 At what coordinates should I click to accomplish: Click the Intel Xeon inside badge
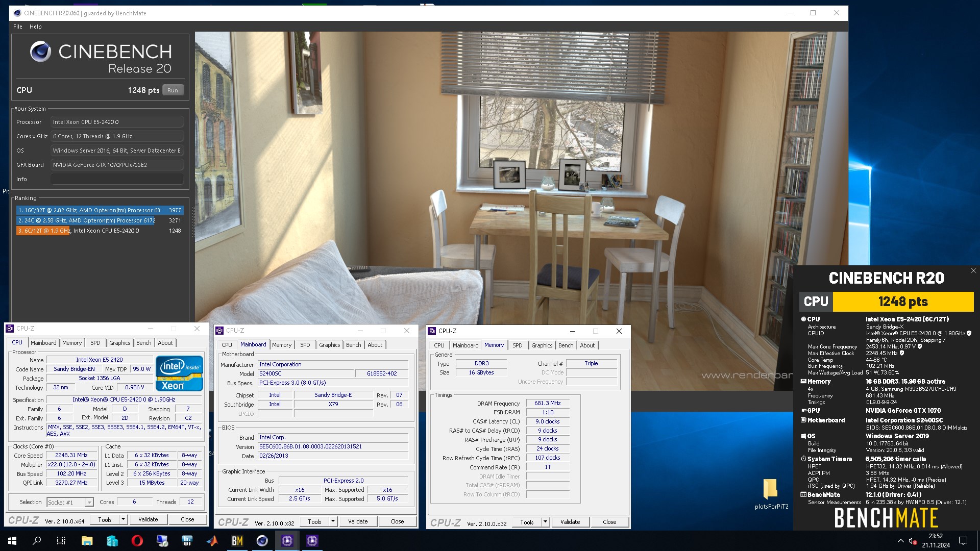tap(179, 373)
